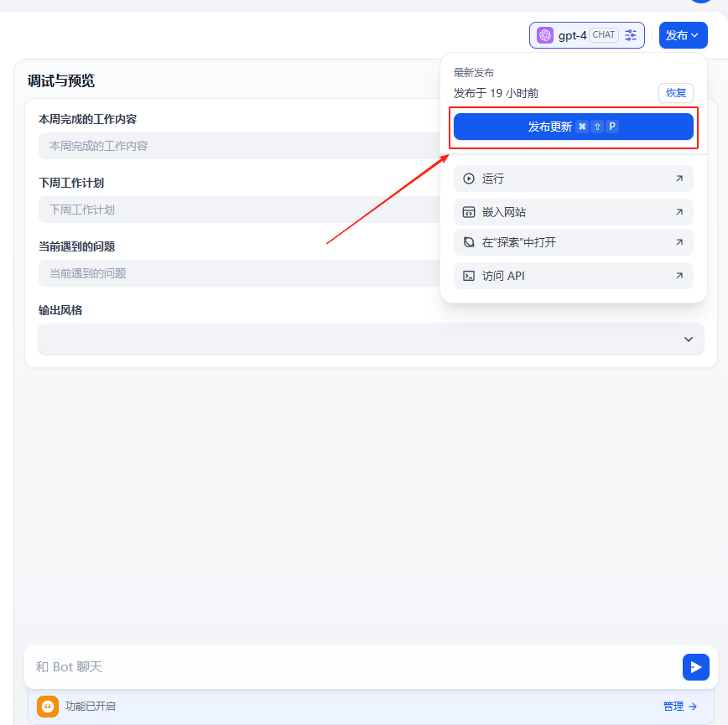Collapse the 发布 dropdown button
Screen dimensions: 728x725
(683, 35)
